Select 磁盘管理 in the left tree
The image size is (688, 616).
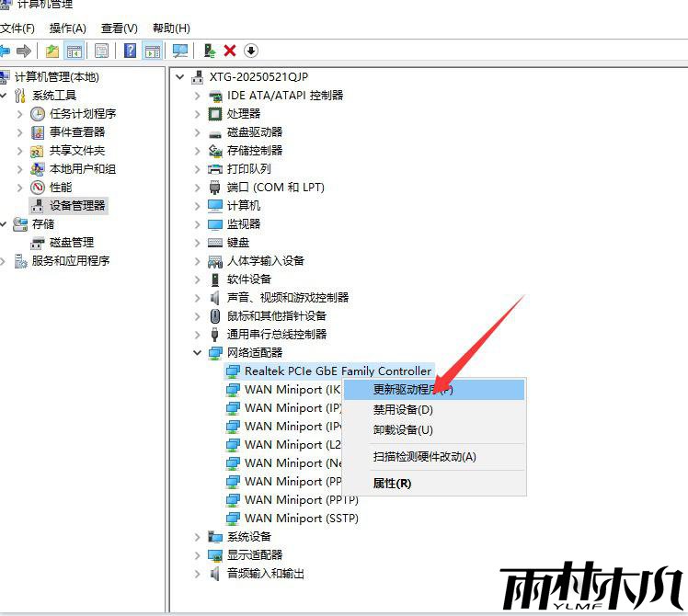pyautogui.click(x=71, y=243)
